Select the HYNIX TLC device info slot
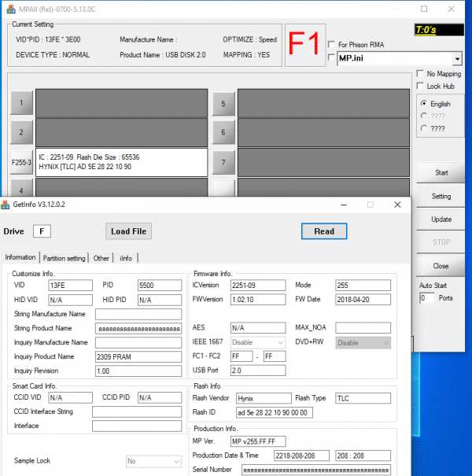The image size is (472, 476). (122, 162)
